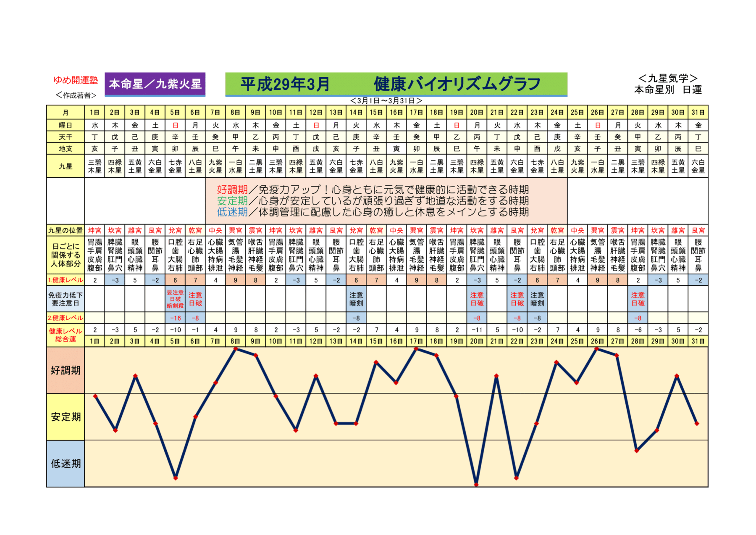The width and height of the screenshot is (756, 535).
Task: Select the 天干 row header cell
Action: point(66,137)
